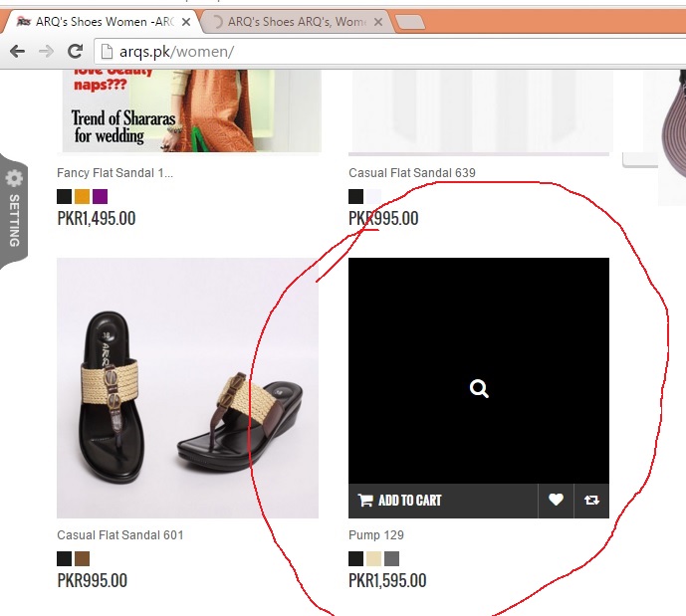
Task: Open the Casual Flat Sandal 601 link
Action: coord(119,535)
